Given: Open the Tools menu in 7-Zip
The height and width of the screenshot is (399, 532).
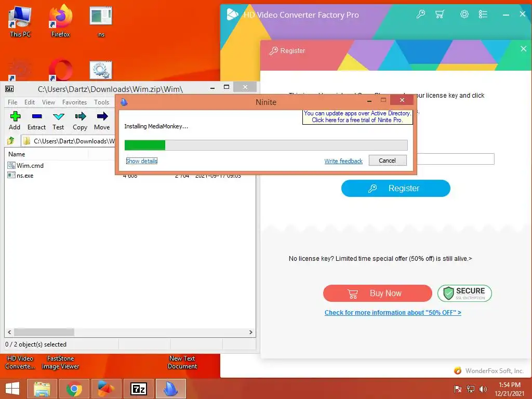Looking at the screenshot, I should pos(101,102).
